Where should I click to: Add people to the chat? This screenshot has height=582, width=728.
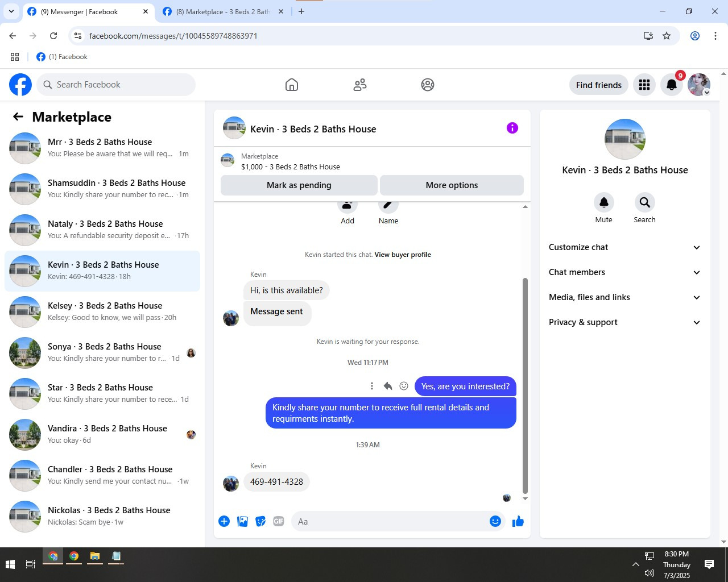[348, 206]
